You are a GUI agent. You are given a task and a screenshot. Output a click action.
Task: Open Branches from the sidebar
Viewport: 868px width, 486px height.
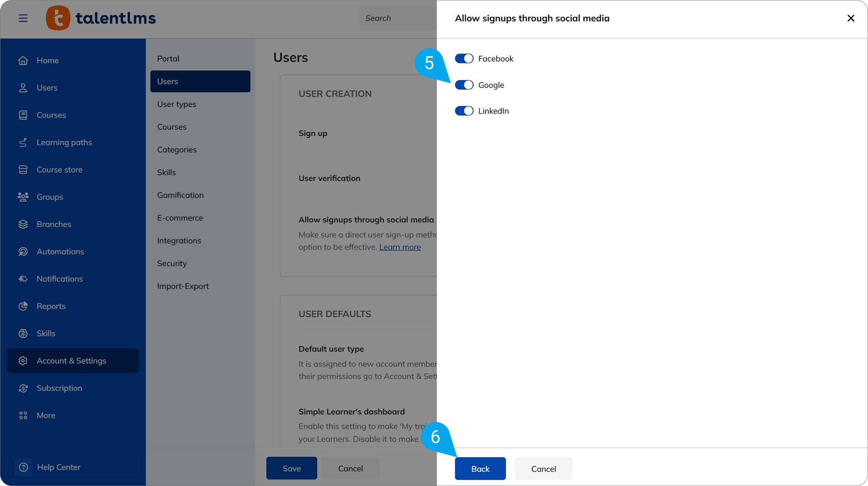73,224
